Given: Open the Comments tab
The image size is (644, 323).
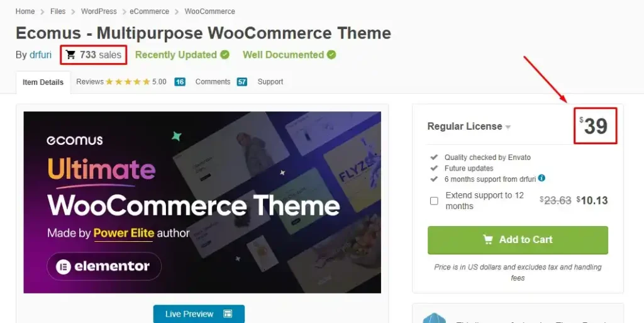Looking at the screenshot, I should 213,82.
